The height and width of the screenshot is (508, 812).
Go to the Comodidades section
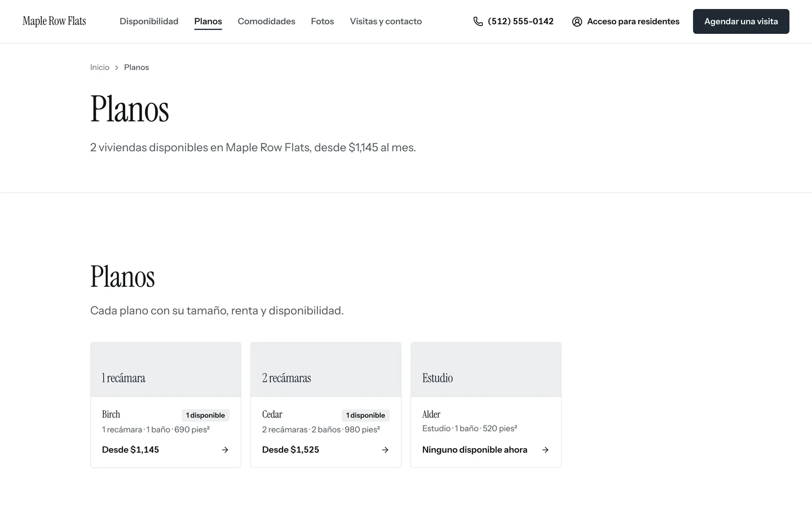click(266, 21)
